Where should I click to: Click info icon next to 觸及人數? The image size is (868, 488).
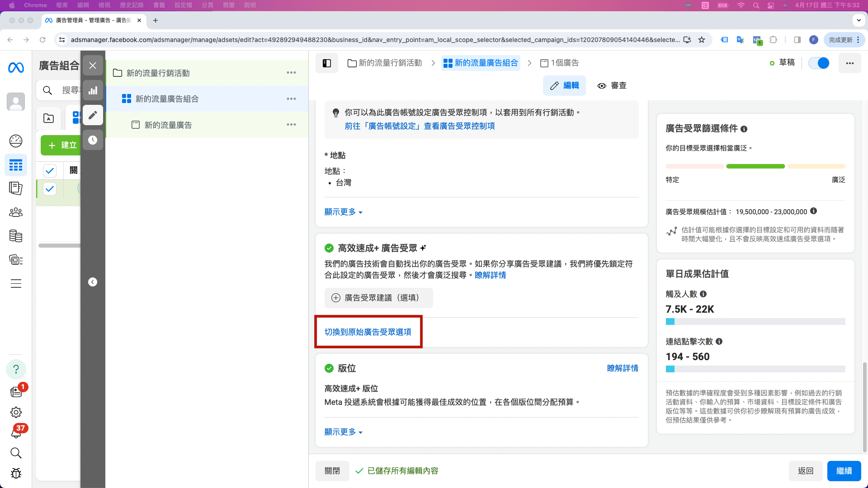tap(703, 294)
